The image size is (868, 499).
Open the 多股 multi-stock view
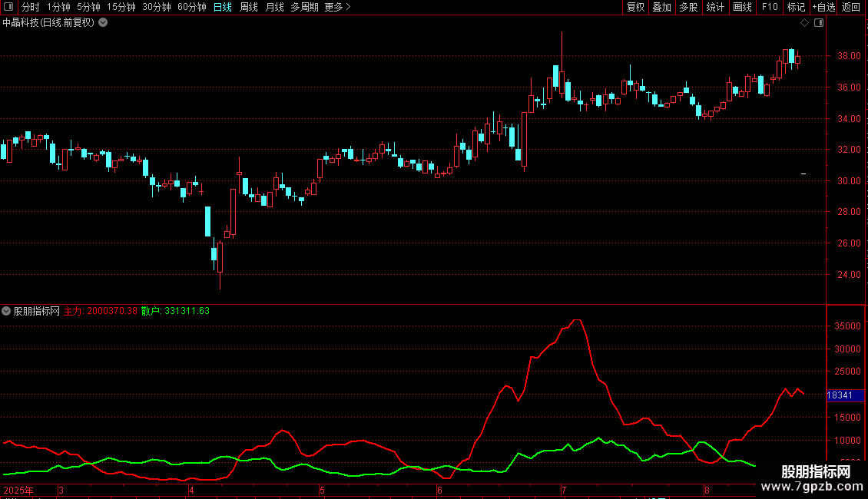pyautogui.click(x=688, y=7)
